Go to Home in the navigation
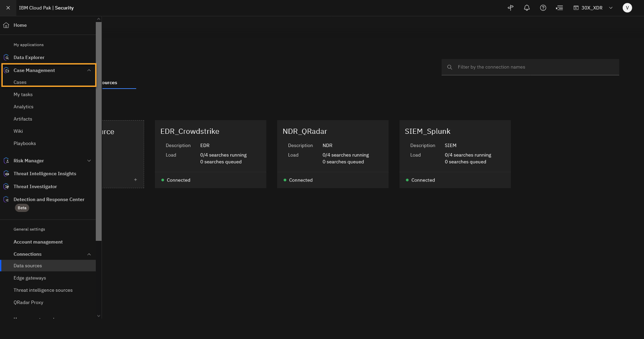Viewport: 644px width, 339px height. pyautogui.click(x=20, y=25)
